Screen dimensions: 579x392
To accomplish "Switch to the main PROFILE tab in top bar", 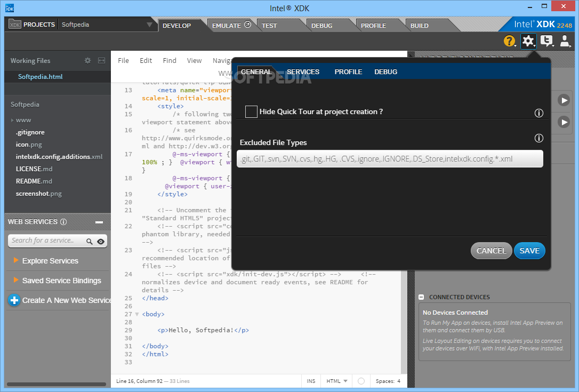I will [373, 26].
